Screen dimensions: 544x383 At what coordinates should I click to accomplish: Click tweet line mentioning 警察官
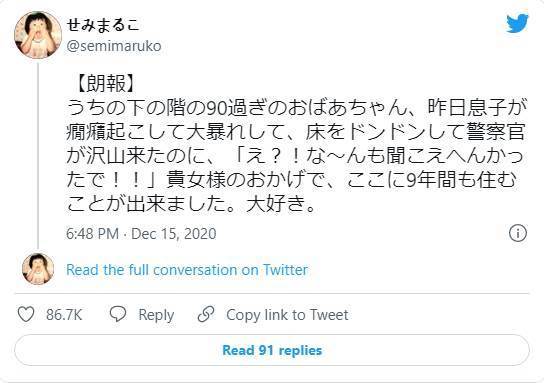click(x=296, y=132)
